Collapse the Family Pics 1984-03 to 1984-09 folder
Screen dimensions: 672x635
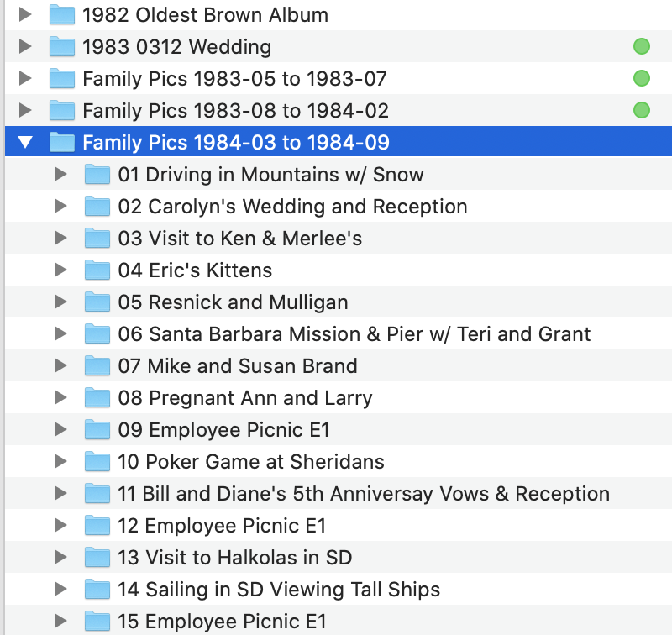point(25,143)
